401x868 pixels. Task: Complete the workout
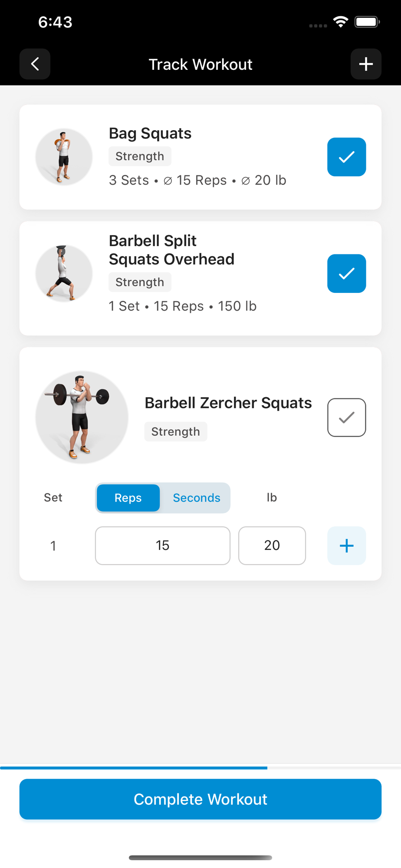click(200, 799)
